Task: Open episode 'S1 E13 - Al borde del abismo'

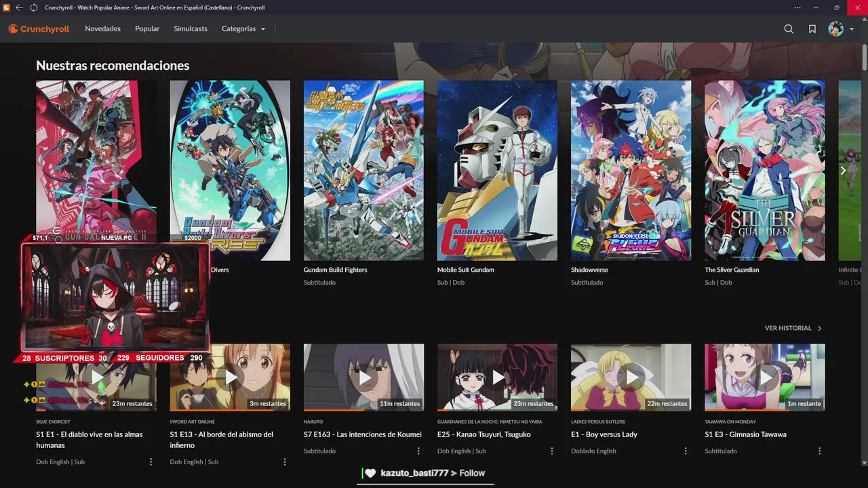Action: (x=222, y=440)
